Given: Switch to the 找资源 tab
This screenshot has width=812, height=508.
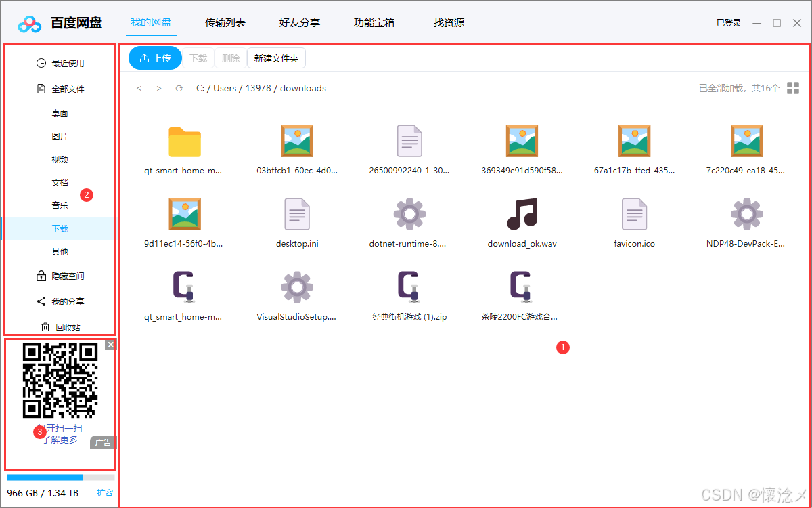Looking at the screenshot, I should coord(449,23).
